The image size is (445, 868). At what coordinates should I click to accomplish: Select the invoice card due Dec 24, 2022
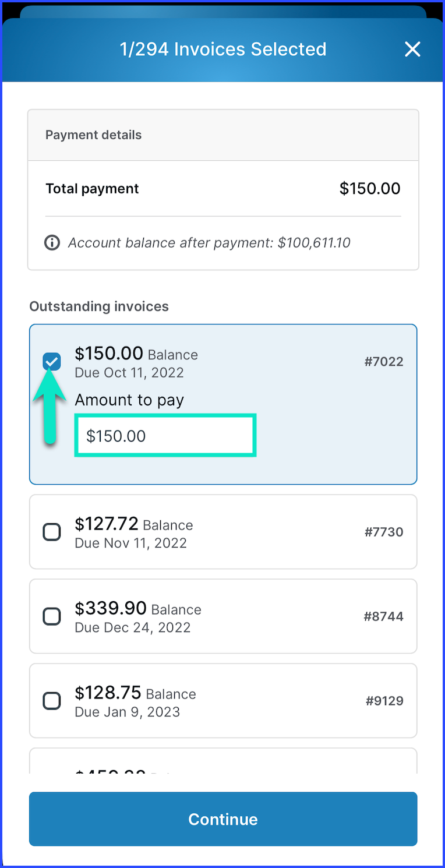click(x=223, y=616)
